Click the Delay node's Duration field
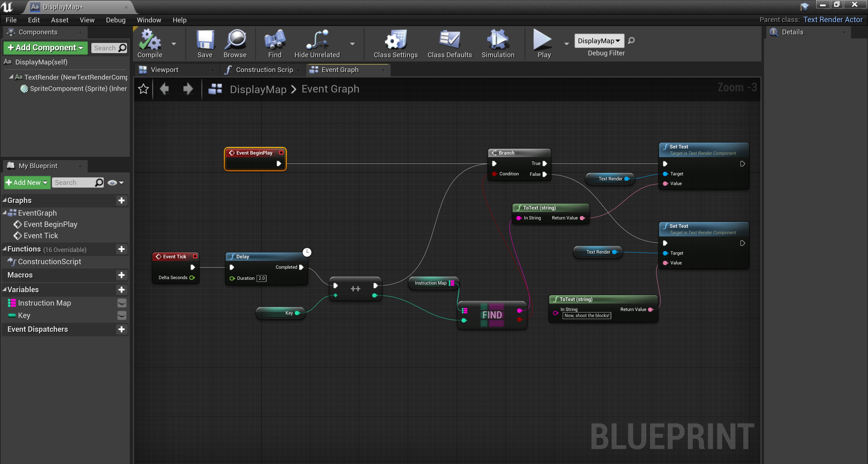868x464 pixels. (262, 278)
